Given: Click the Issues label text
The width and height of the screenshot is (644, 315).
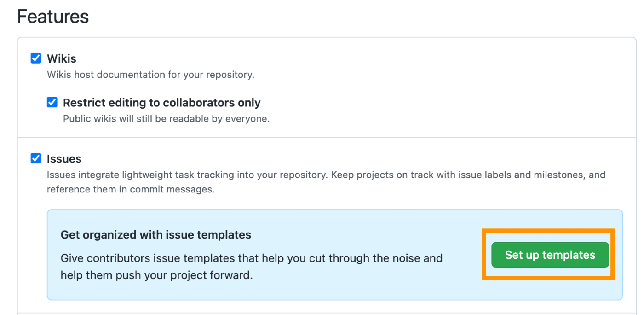Looking at the screenshot, I should 64,158.
